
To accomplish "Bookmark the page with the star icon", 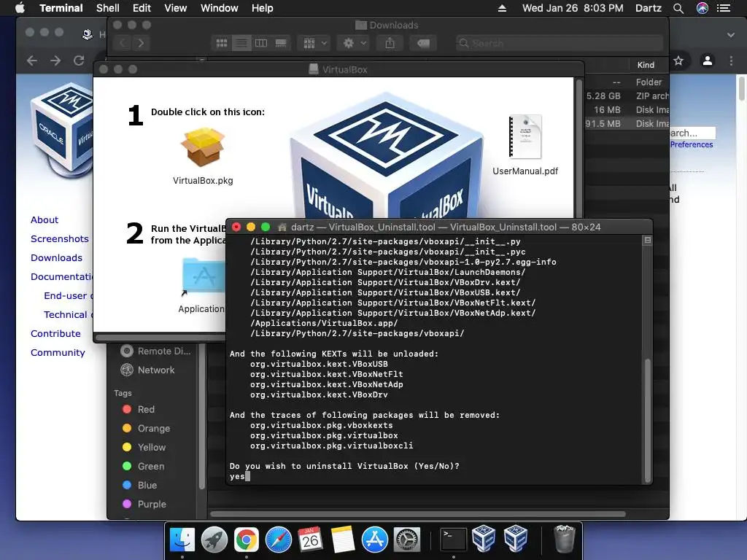I will click(x=678, y=61).
